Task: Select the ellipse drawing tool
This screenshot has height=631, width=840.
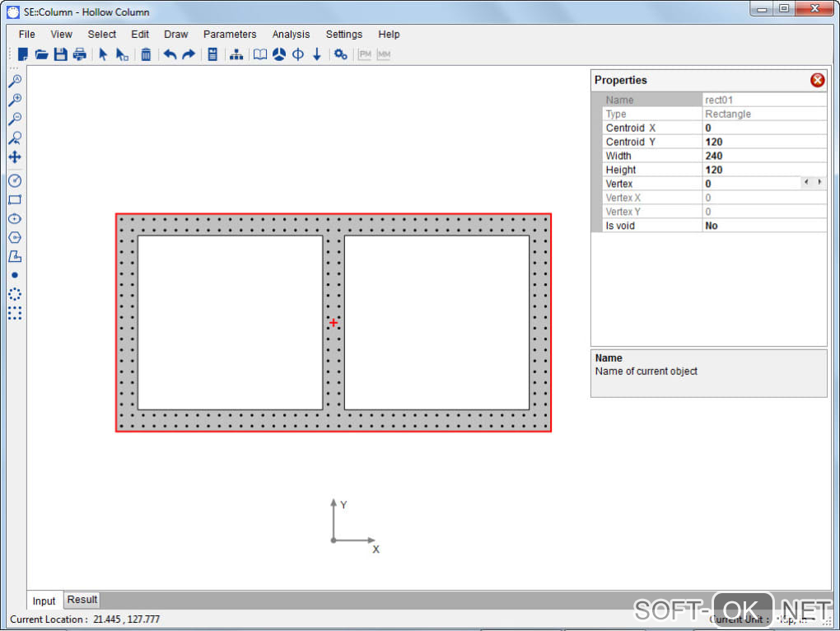Action: (15, 218)
